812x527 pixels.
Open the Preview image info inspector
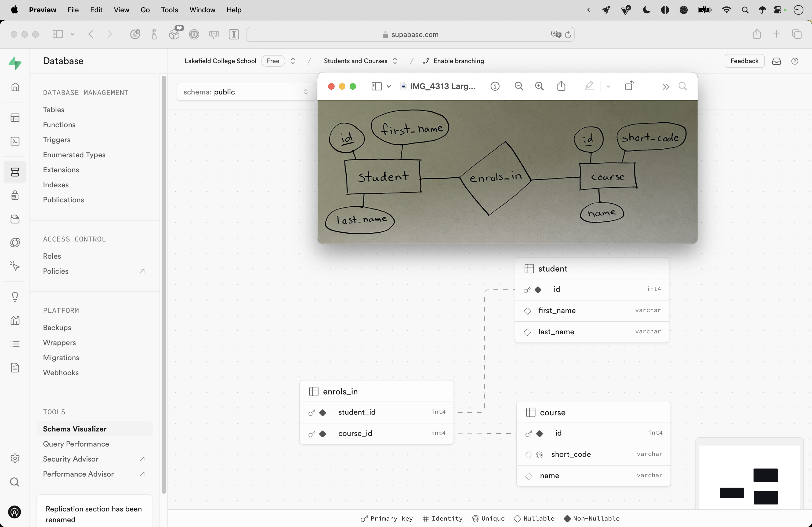pos(495,86)
